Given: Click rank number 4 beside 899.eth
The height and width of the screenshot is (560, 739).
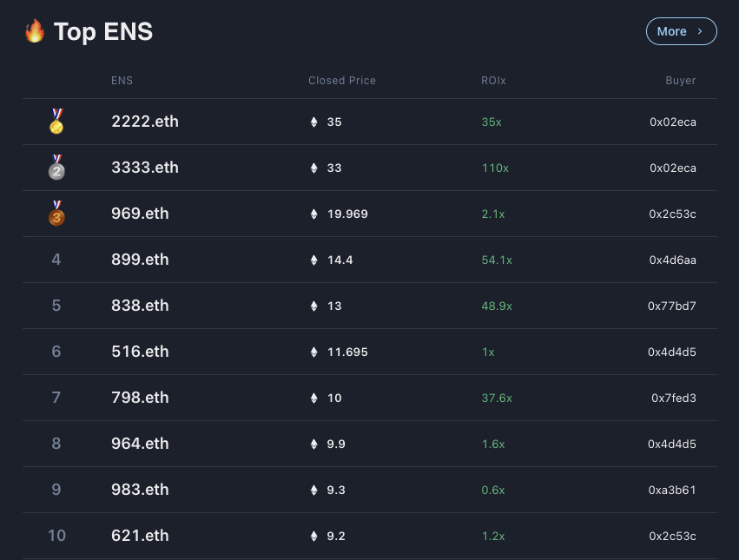Looking at the screenshot, I should coord(56,260).
